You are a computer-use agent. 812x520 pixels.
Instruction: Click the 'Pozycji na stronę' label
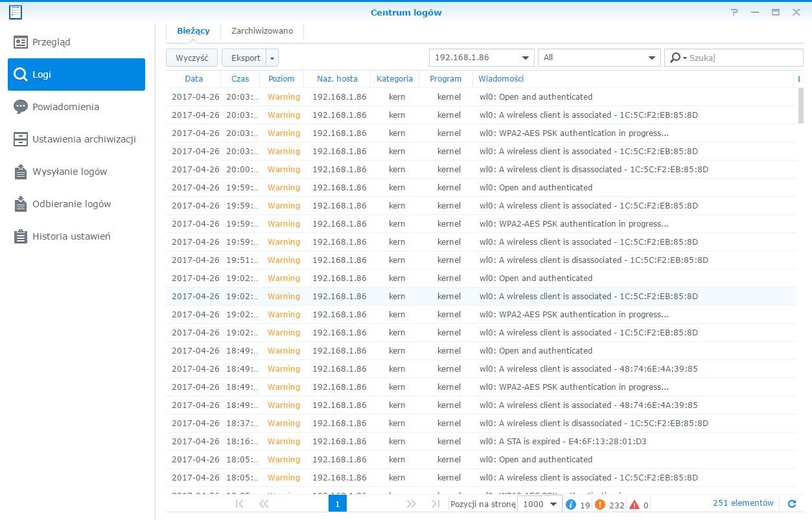pos(483,504)
